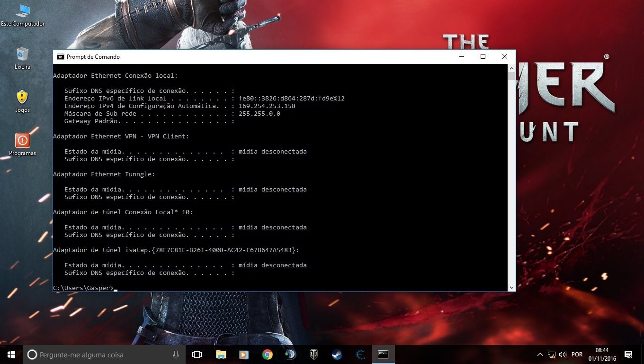644x364 pixels.
Task: Click the 'Adaptador Ethernet Conexão local:' heading
Action: [x=116, y=76]
